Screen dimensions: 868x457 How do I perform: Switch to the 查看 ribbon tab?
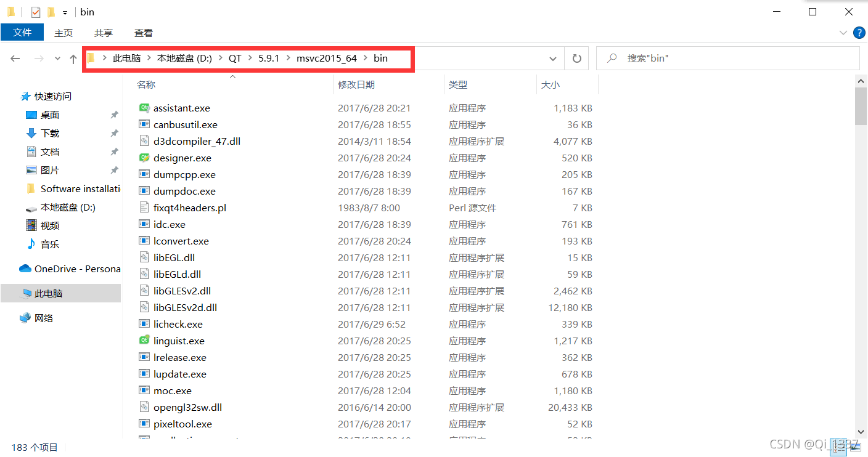coord(144,33)
